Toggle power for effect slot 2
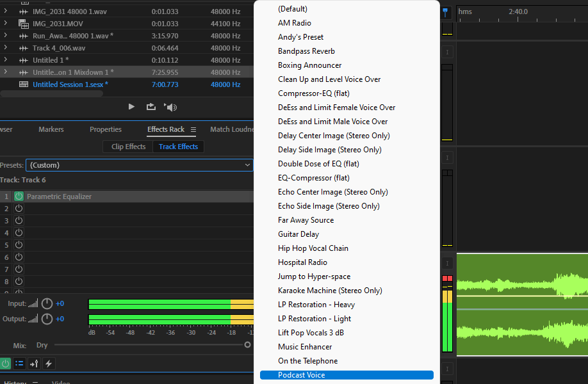Viewport: 588px width, 384px height. click(x=19, y=209)
